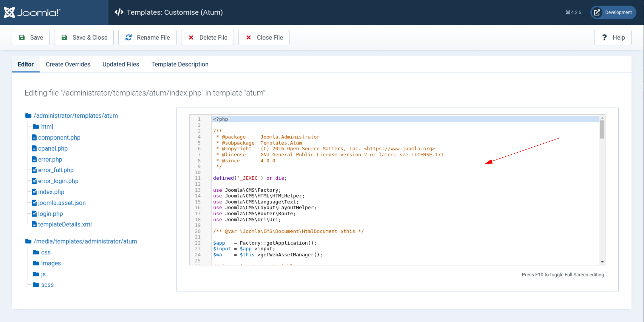This screenshot has width=644, height=322.
Task: Click the file icon next to login.php
Action: tap(35, 213)
